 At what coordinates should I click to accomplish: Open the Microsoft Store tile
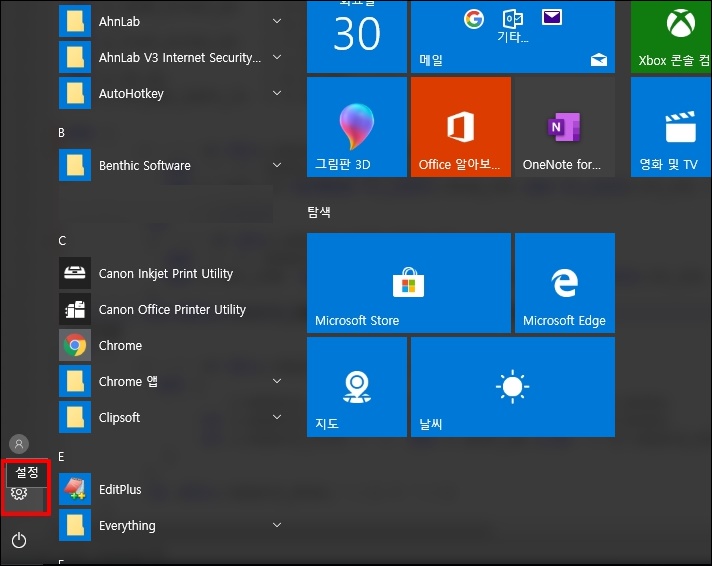coord(409,283)
